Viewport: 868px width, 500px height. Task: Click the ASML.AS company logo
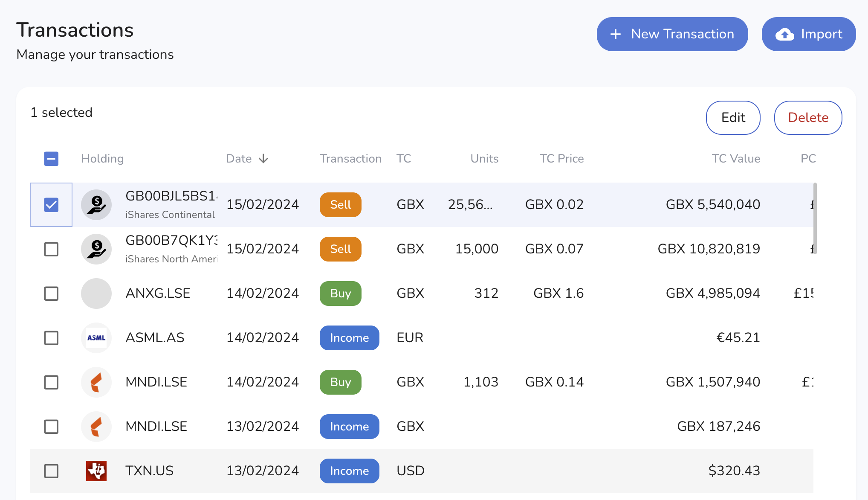(96, 338)
